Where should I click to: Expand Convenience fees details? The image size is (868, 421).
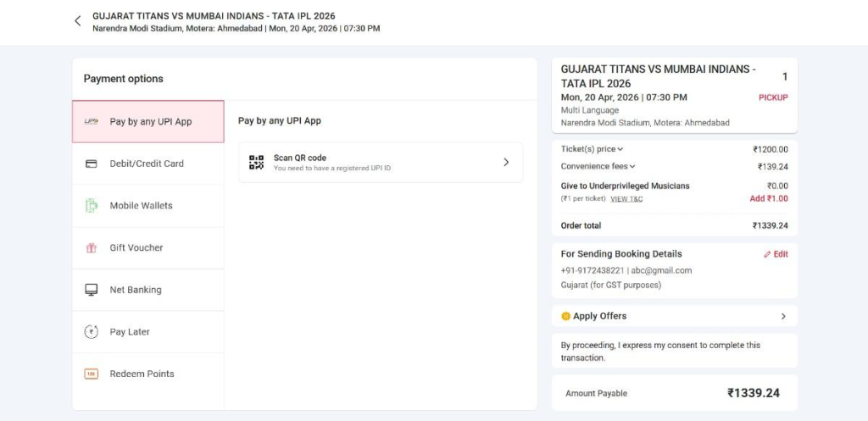[x=598, y=167]
